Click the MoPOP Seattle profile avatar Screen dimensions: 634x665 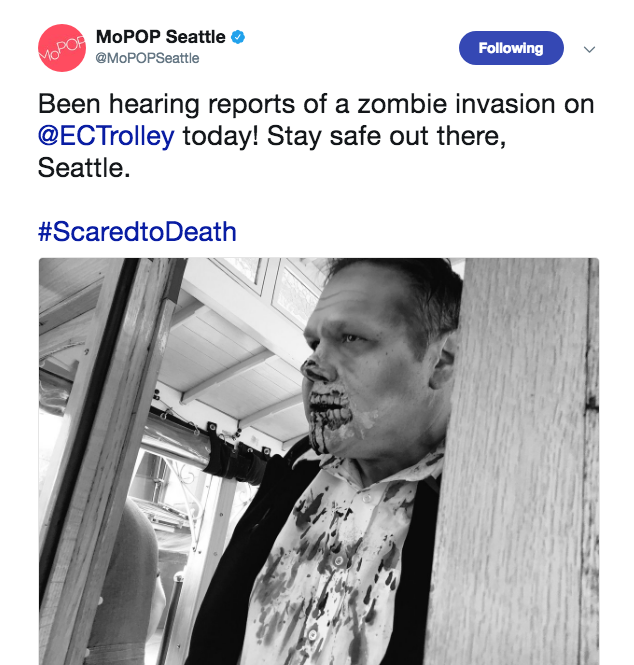[62, 48]
